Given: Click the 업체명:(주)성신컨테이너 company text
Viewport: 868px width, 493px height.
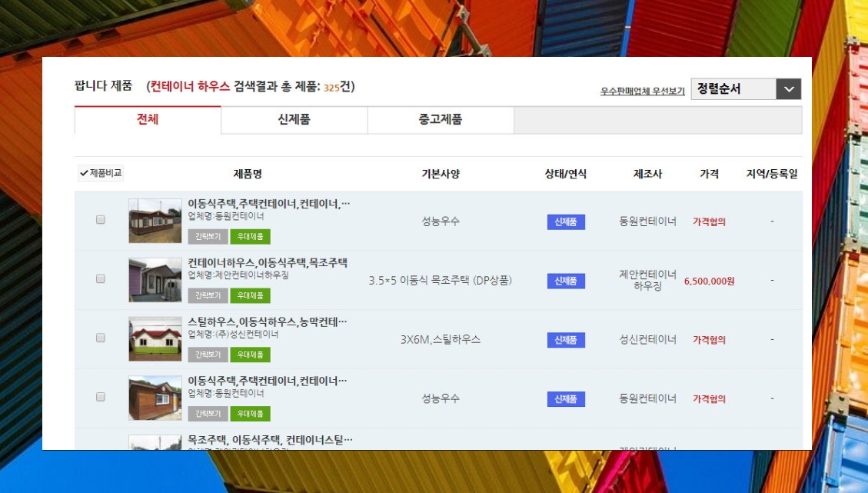Looking at the screenshot, I should (x=233, y=334).
